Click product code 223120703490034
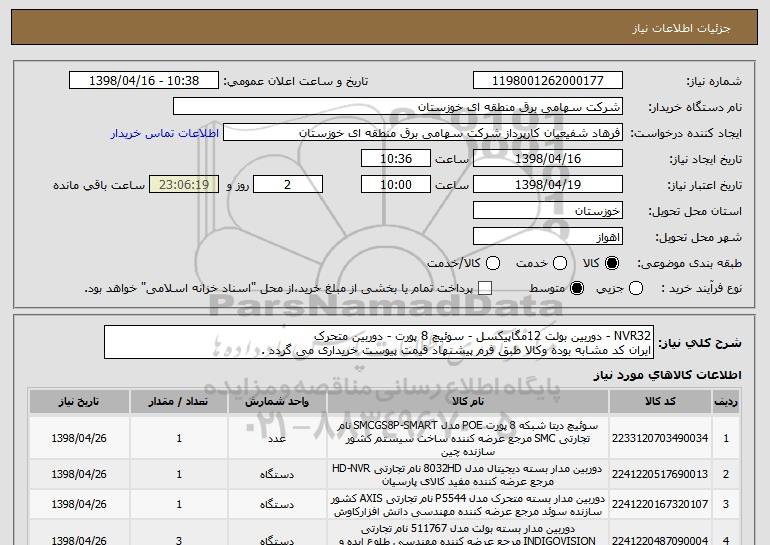Screen dimensions: 770x545 660,438
